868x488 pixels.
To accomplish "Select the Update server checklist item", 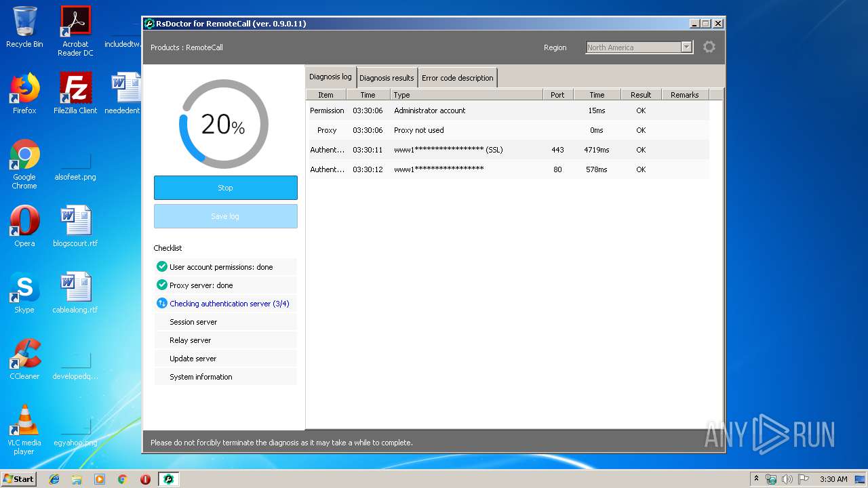I will 225,359.
